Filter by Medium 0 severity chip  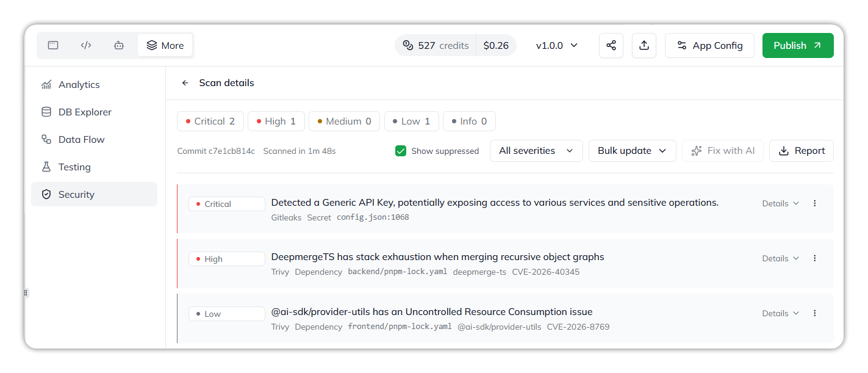pos(345,121)
